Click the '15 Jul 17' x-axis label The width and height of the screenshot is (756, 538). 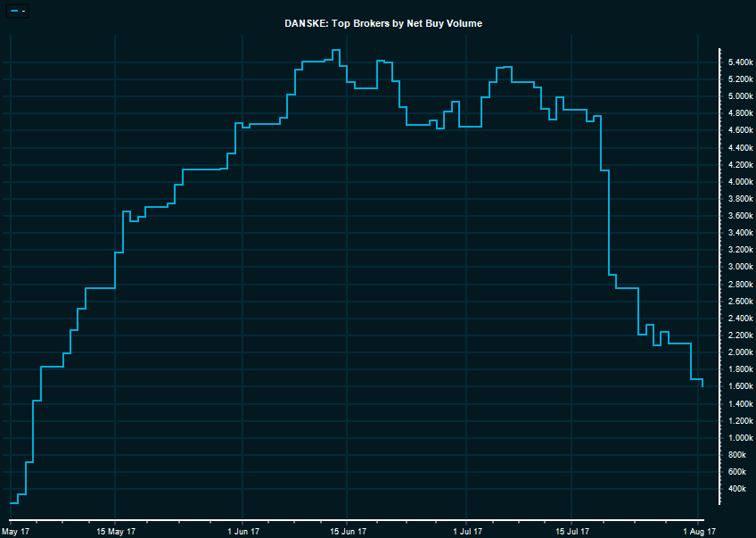click(x=571, y=531)
